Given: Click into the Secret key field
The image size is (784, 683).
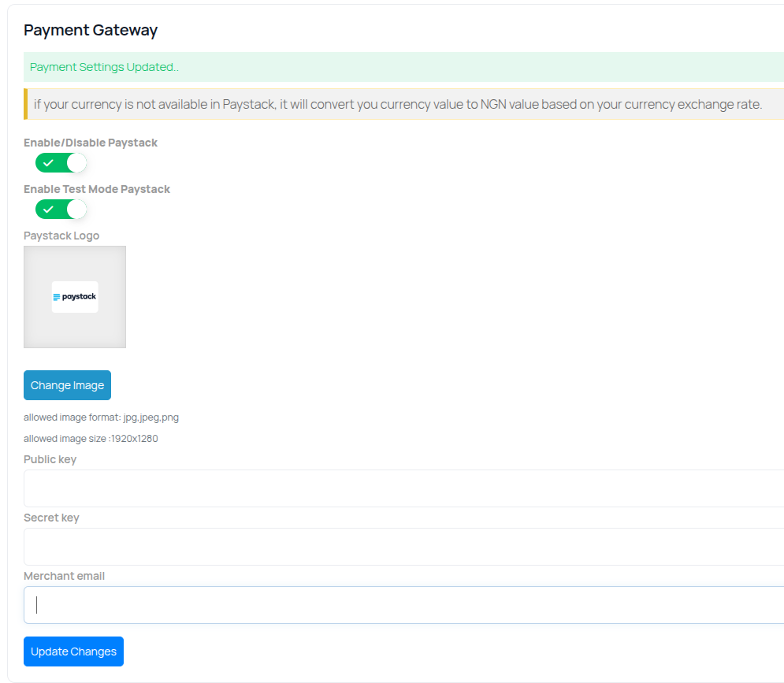Looking at the screenshot, I should click(x=403, y=547).
